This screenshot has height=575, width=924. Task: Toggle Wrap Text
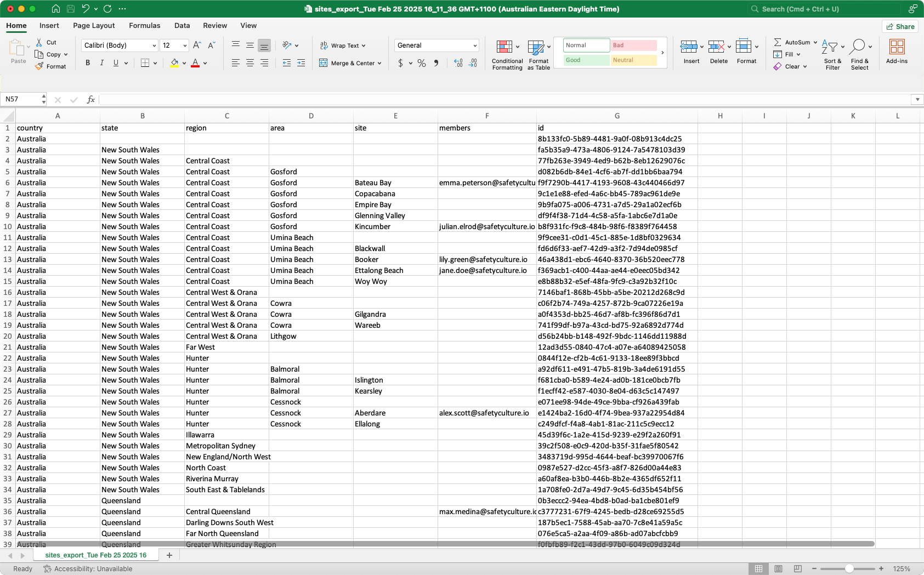tap(342, 45)
